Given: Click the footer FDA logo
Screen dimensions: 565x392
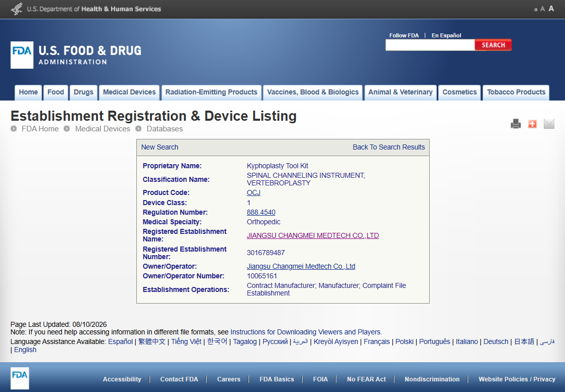Looking at the screenshot, I should pyautogui.click(x=20, y=378).
